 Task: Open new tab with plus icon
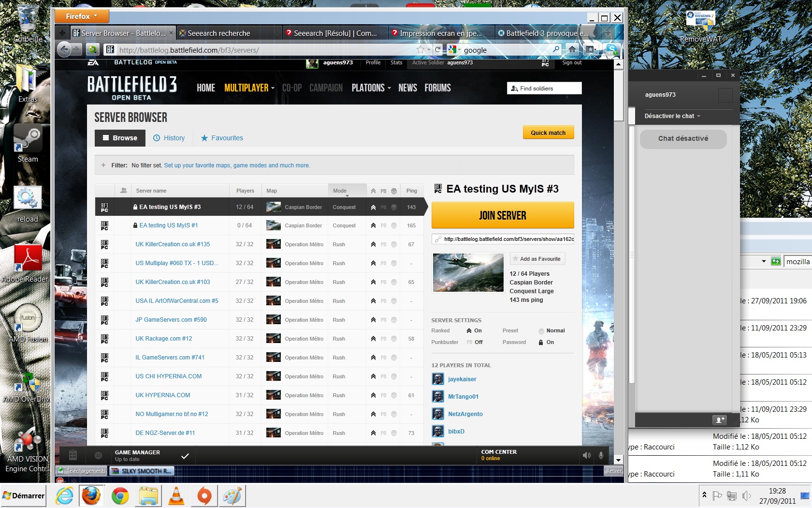[x=608, y=33]
